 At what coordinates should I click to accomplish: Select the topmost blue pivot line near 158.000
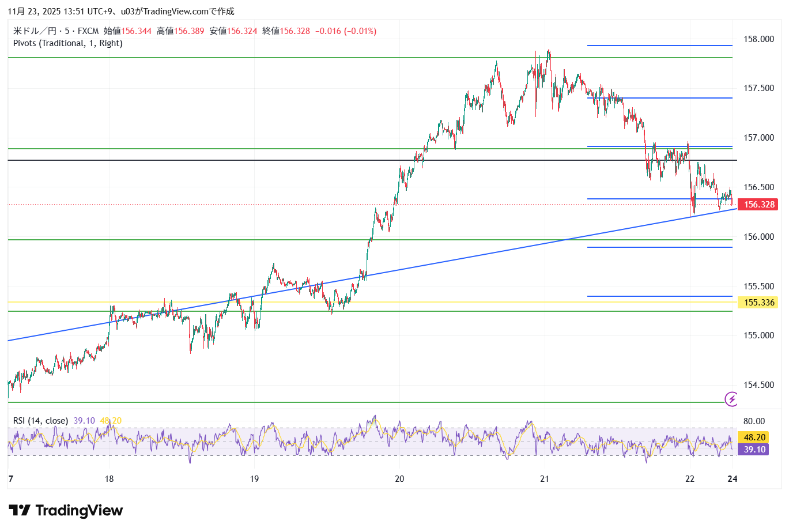(659, 46)
